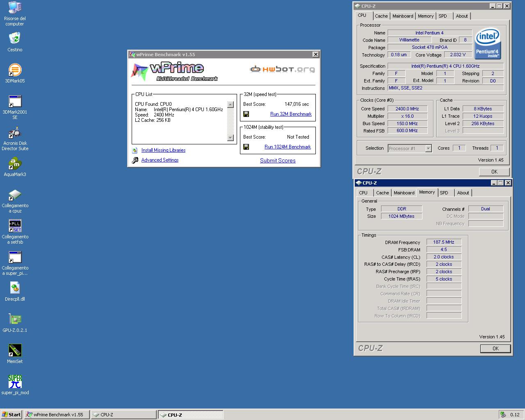Switch to the first CPU-Z taskbar button

pyautogui.click(x=123, y=415)
